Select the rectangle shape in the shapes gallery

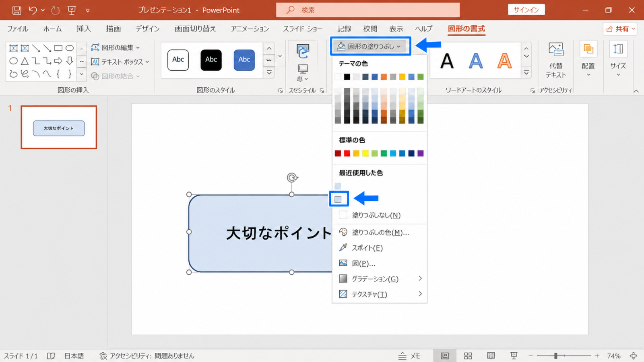pyautogui.click(x=58, y=48)
